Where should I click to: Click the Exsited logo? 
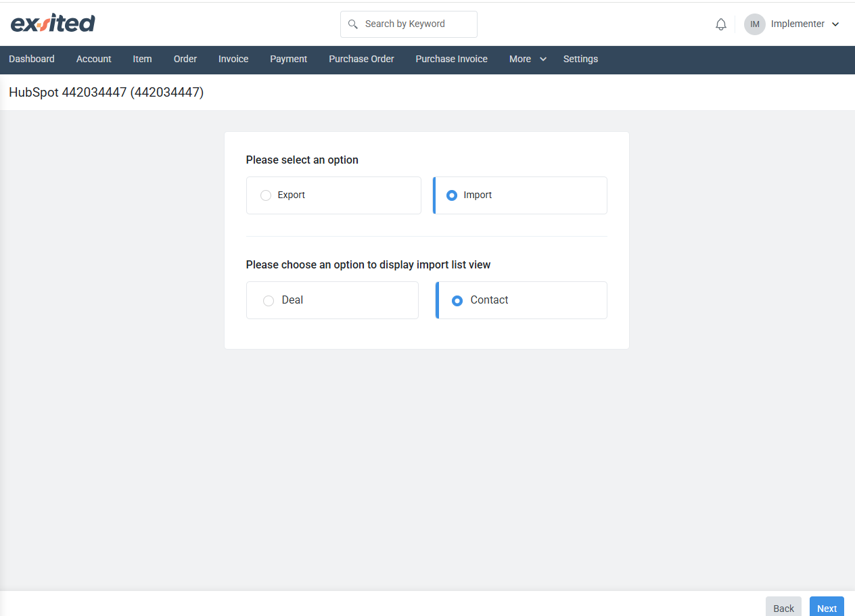click(x=53, y=24)
